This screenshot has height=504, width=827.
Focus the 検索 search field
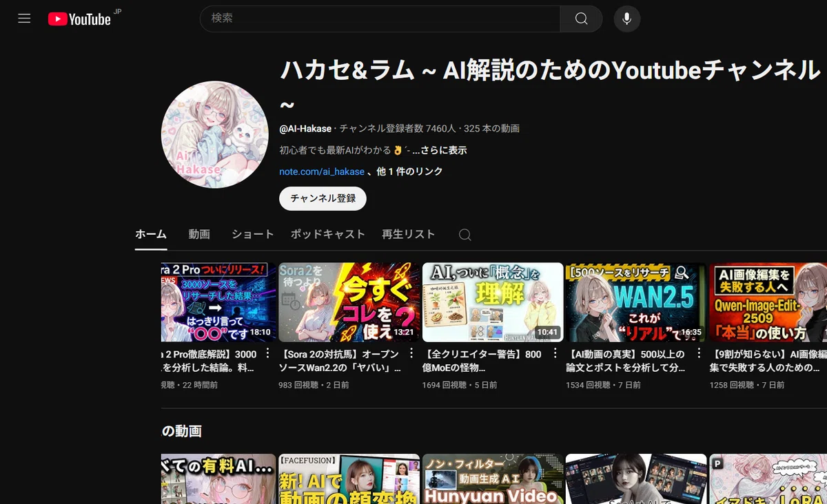click(380, 19)
